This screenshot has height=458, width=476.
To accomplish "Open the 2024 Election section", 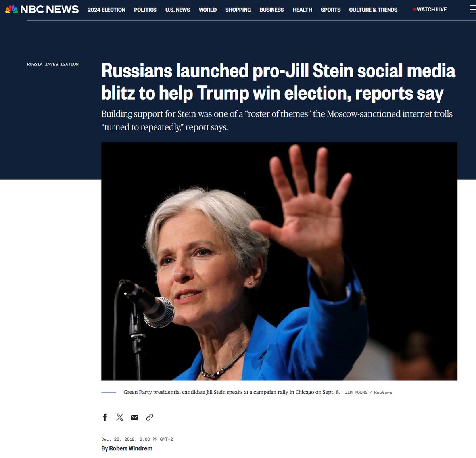I will click(x=106, y=10).
